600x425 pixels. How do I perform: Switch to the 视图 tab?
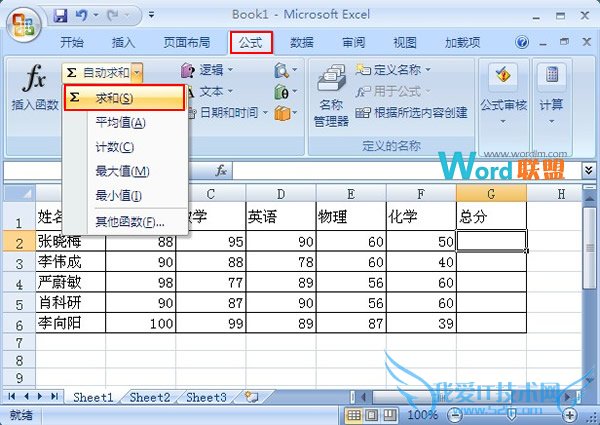click(405, 42)
